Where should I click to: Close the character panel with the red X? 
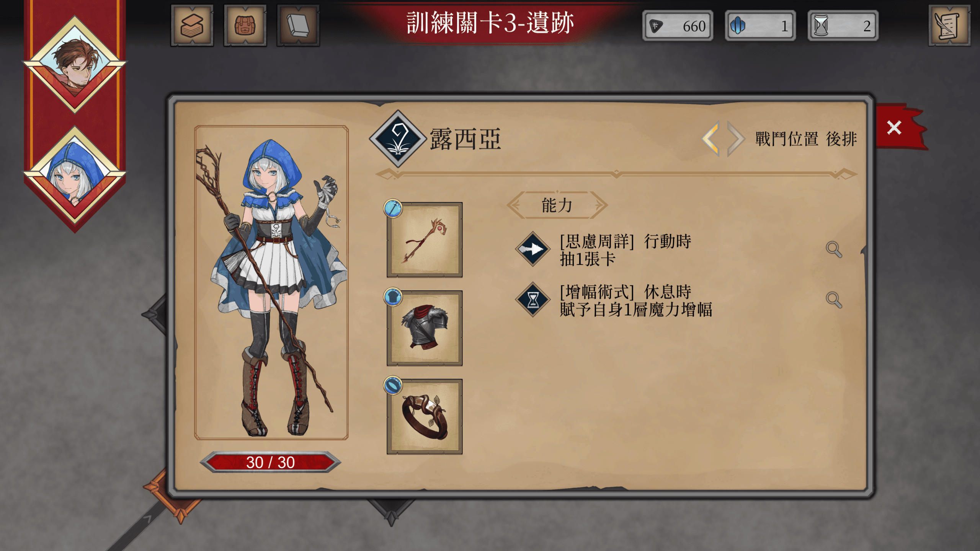click(894, 127)
